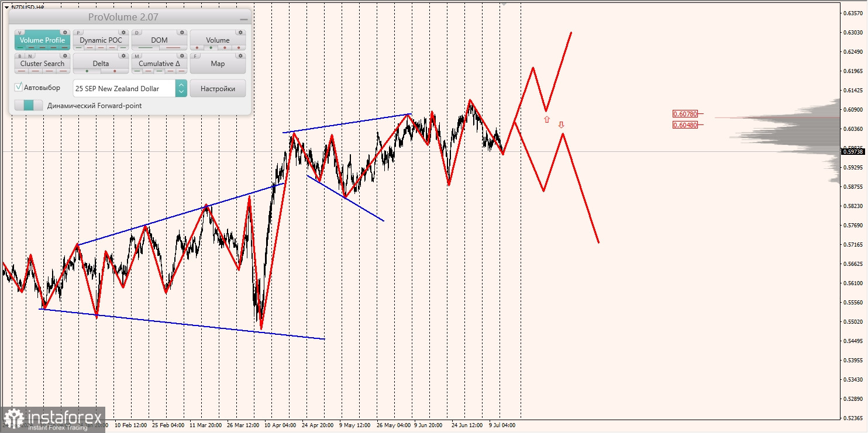Click the B hotkey tag on Cluster Search

[x=20, y=56]
